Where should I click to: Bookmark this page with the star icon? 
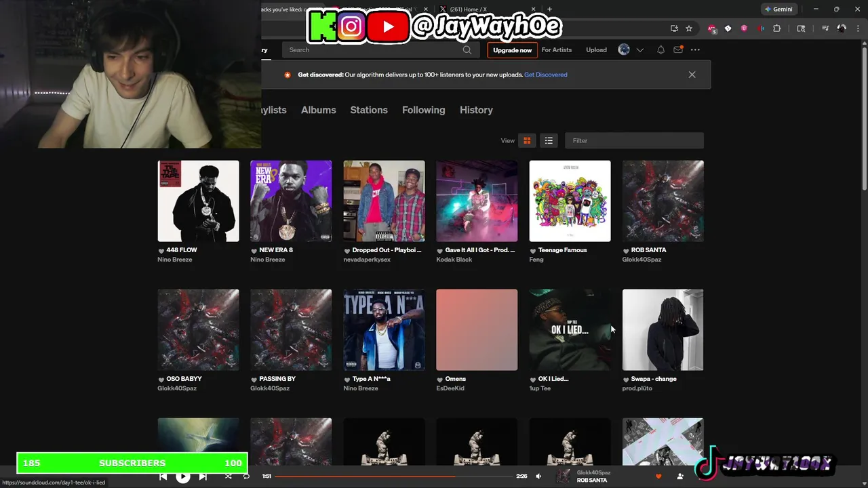tap(689, 28)
